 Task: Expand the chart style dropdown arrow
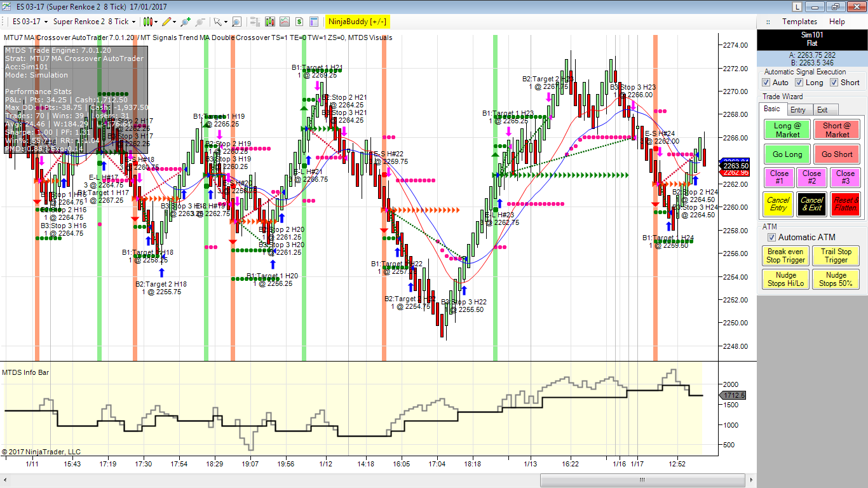(x=156, y=22)
